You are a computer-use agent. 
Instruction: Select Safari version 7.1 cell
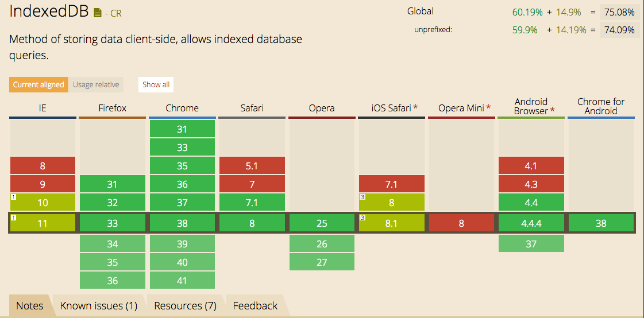pos(252,202)
